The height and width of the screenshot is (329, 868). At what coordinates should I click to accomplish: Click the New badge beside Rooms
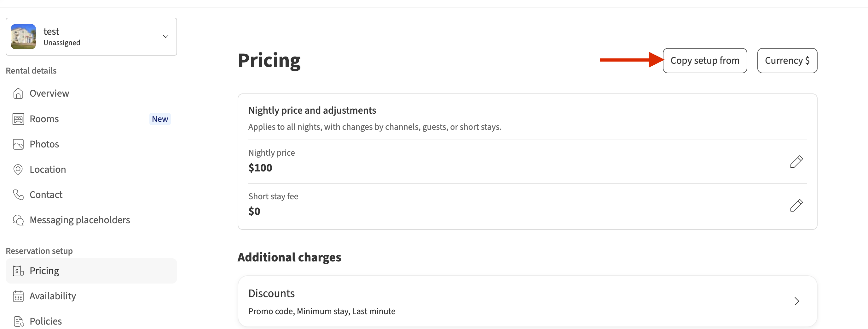pyautogui.click(x=160, y=119)
